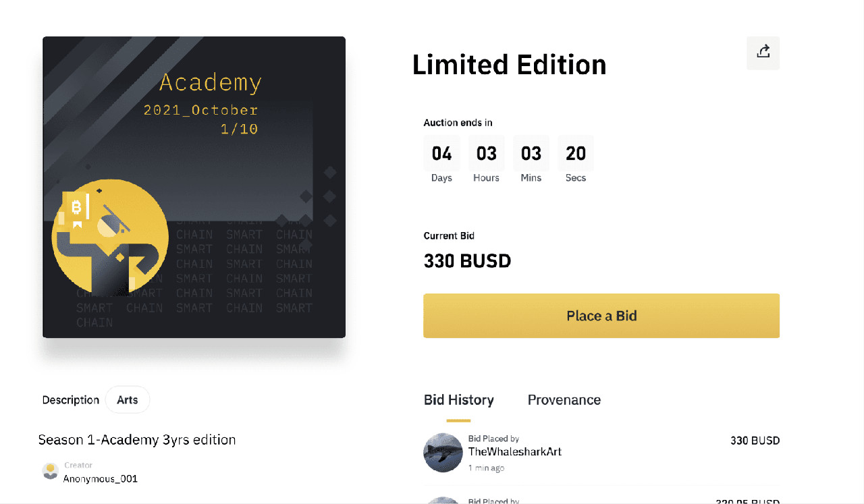Image resolution: width=864 pixels, height=504 pixels.
Task: Click the share icon
Action: 763,53
